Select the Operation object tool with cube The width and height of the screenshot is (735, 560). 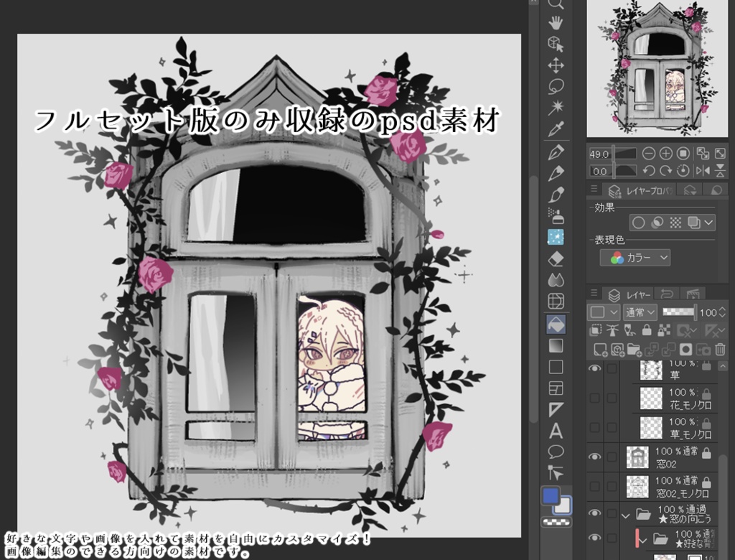[556, 44]
